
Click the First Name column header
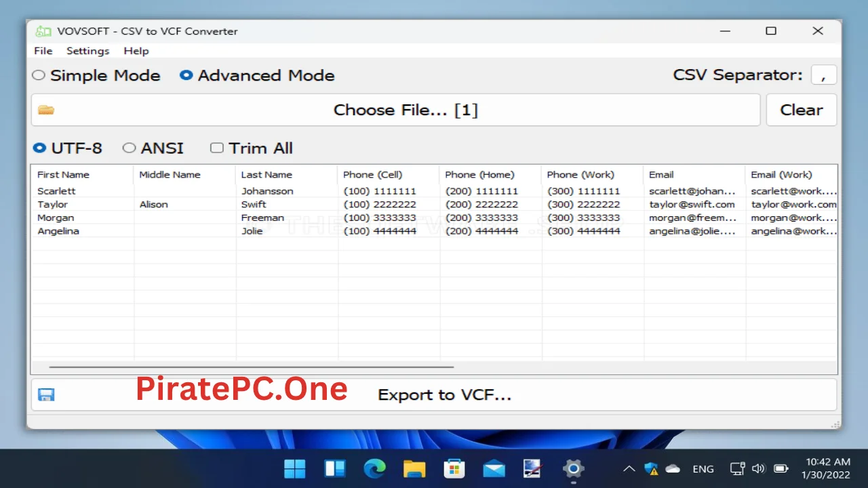[82, 174]
